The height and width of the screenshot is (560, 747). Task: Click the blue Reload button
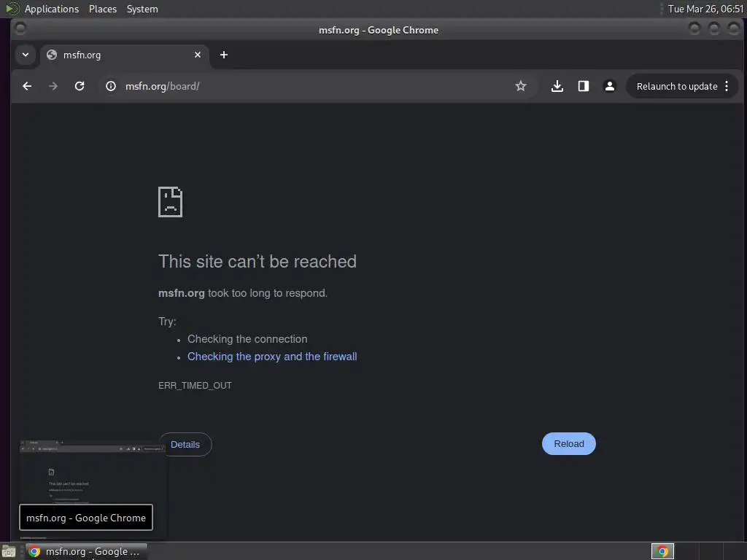(569, 444)
